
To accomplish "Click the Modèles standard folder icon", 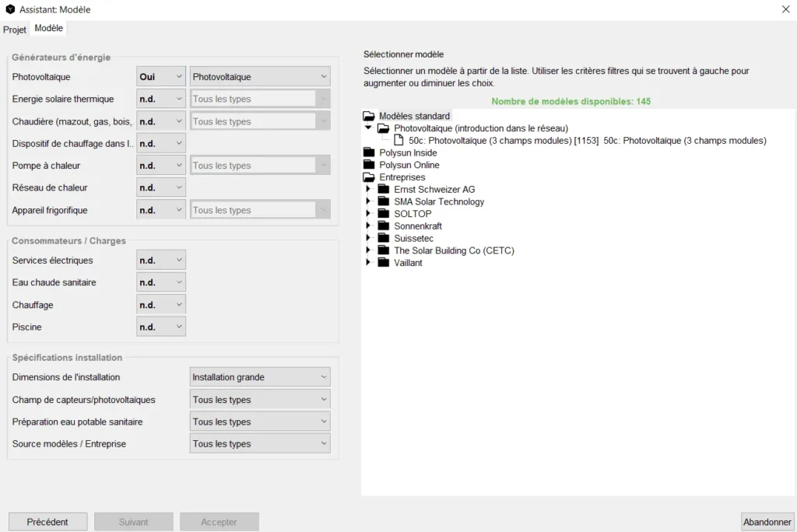I will pos(369,116).
